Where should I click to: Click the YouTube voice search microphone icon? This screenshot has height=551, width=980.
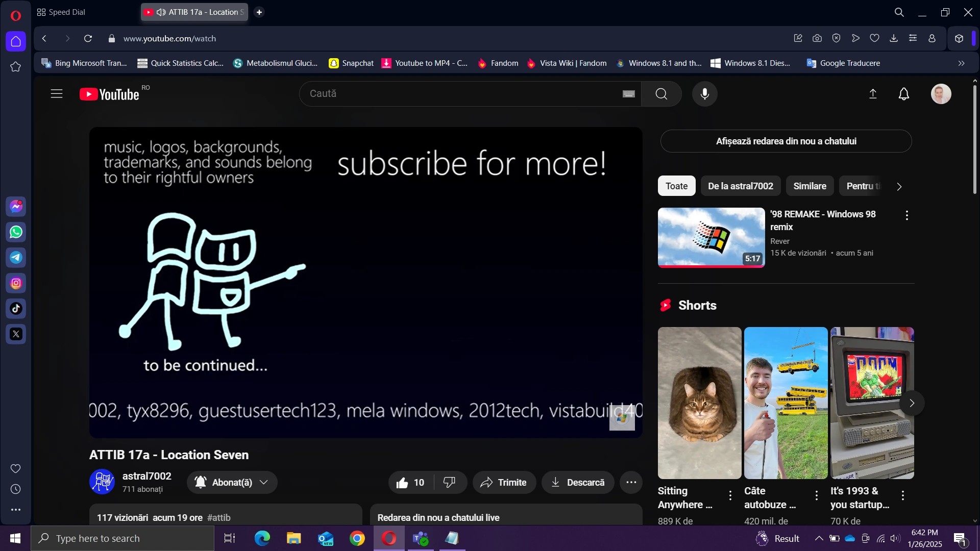click(704, 94)
